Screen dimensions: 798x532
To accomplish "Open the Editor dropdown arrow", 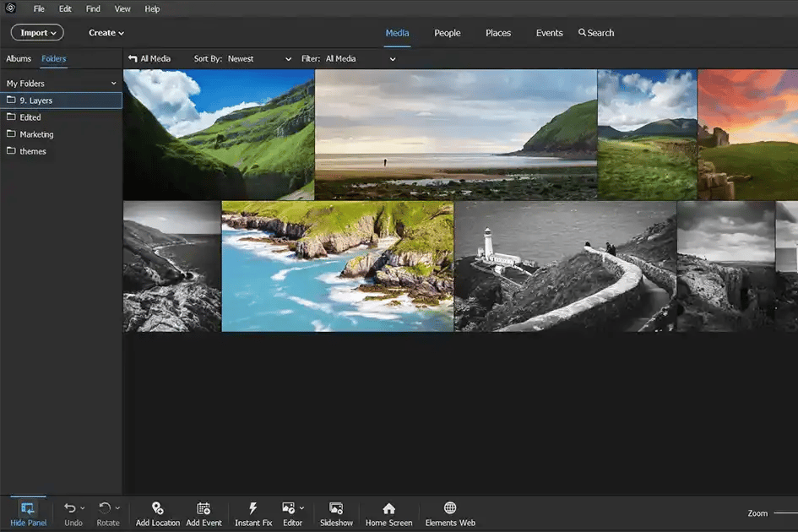I will pos(301,508).
